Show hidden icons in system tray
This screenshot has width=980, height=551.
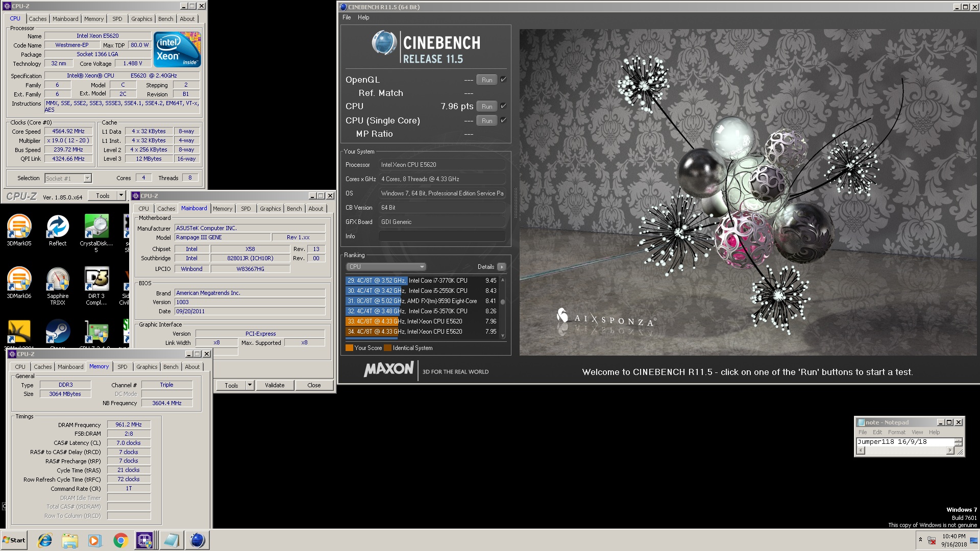pos(920,540)
